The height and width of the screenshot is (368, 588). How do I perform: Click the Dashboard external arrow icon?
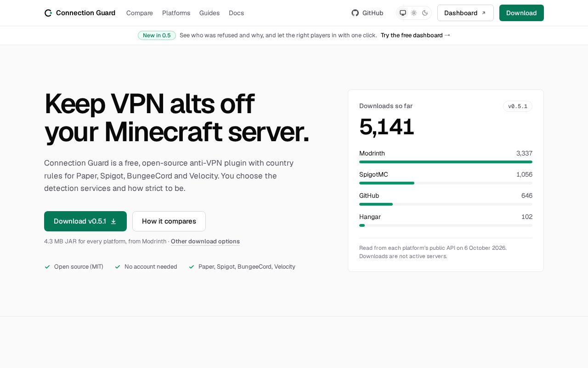click(x=483, y=13)
